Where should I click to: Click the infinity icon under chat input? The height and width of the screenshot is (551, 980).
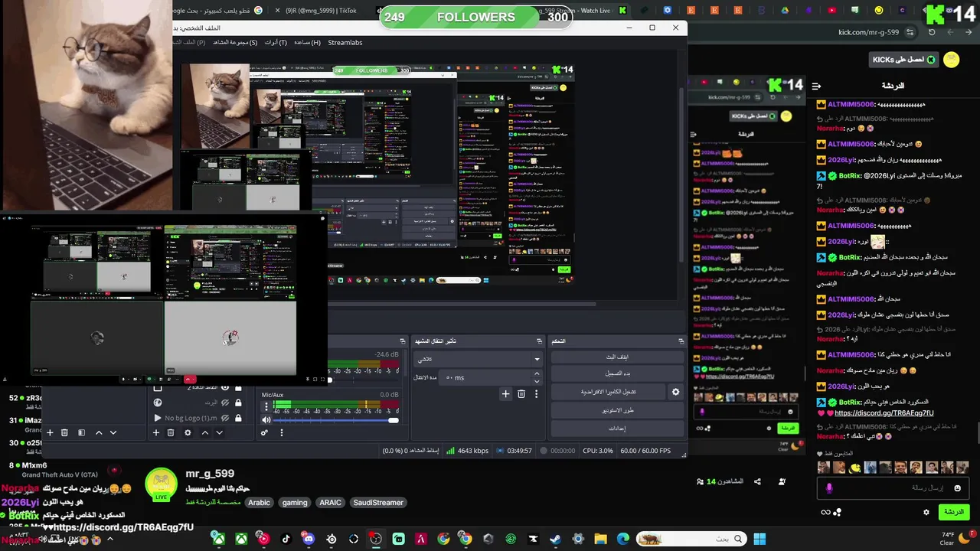pos(825,512)
